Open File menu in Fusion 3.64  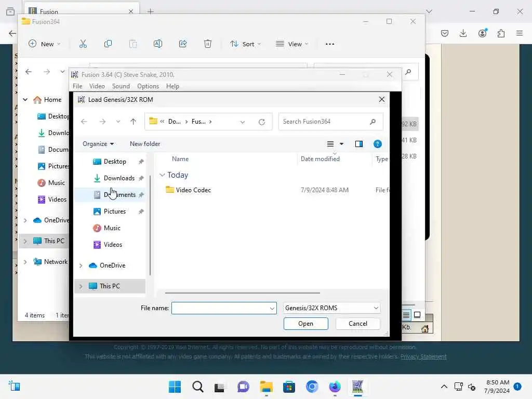[x=77, y=86]
